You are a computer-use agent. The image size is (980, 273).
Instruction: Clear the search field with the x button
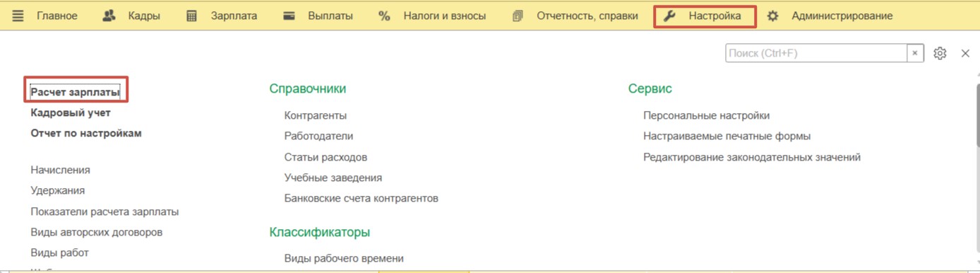coord(915,53)
